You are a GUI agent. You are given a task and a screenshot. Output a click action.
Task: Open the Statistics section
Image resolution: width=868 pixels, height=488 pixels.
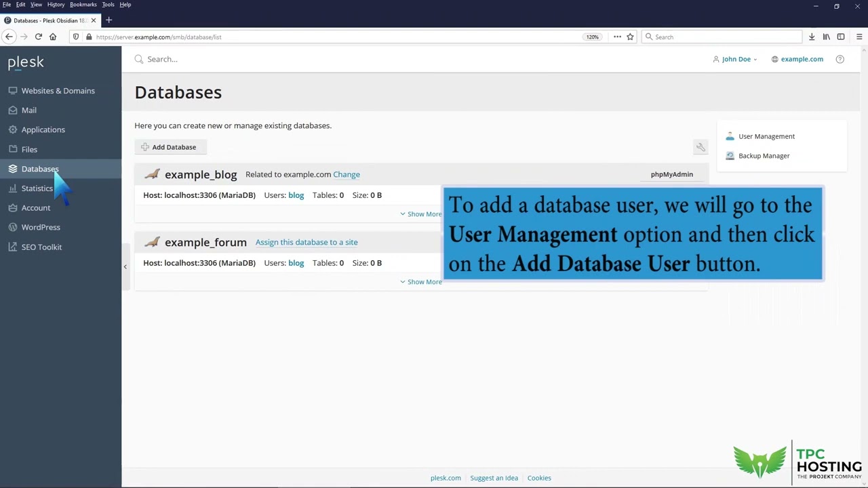tap(37, 188)
